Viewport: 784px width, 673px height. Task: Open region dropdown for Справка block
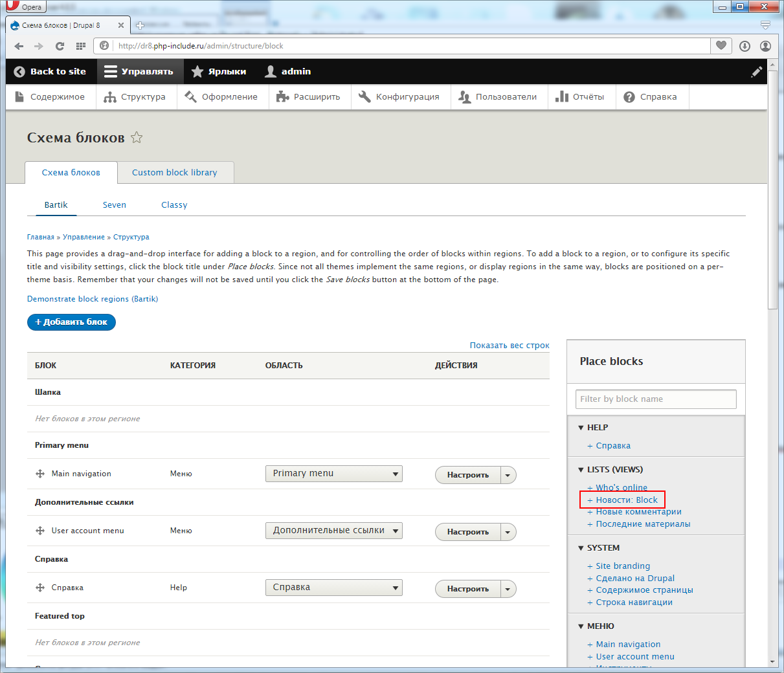(334, 588)
